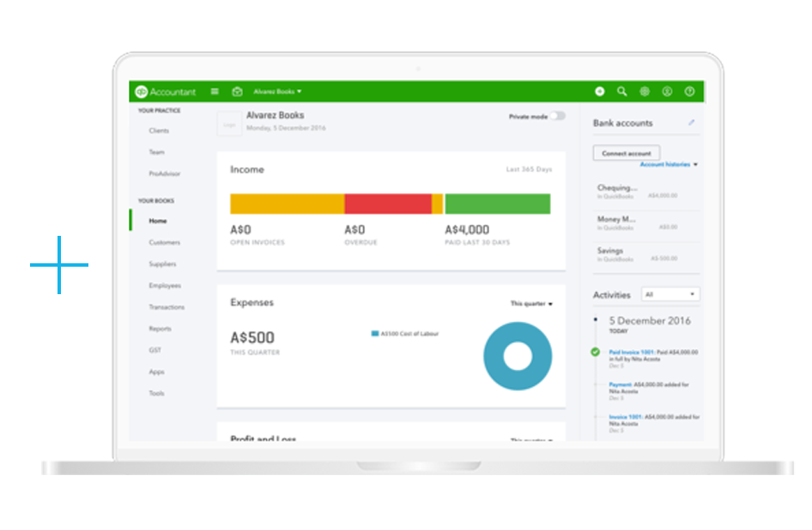The width and height of the screenshot is (812, 530).
Task: Select the Chequing bank account row
Action: 646,191
